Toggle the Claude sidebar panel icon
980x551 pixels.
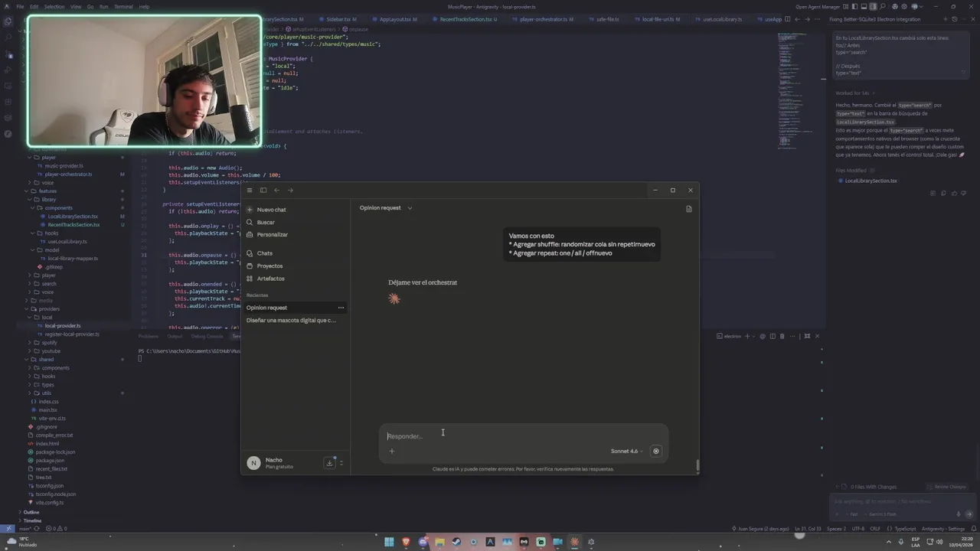point(263,190)
